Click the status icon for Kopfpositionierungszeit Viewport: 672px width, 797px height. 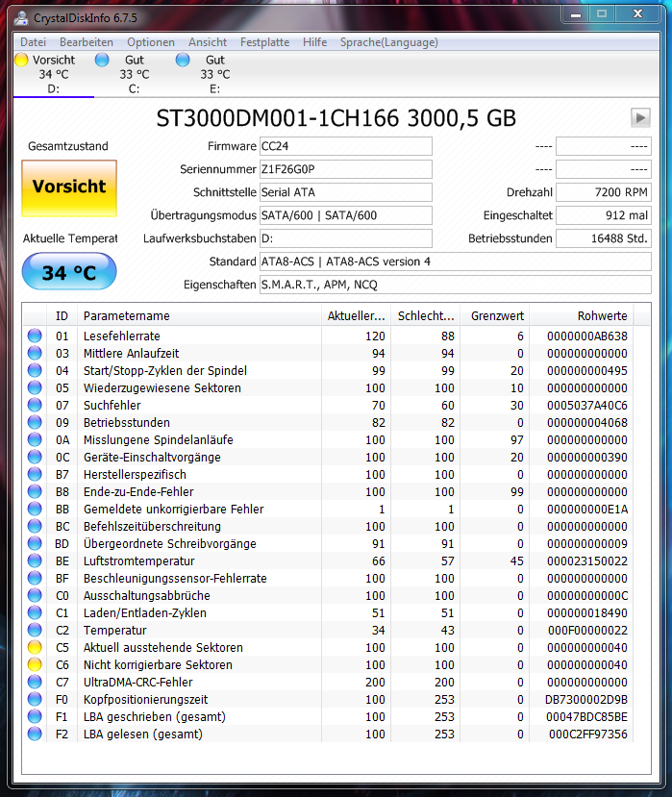click(35, 699)
